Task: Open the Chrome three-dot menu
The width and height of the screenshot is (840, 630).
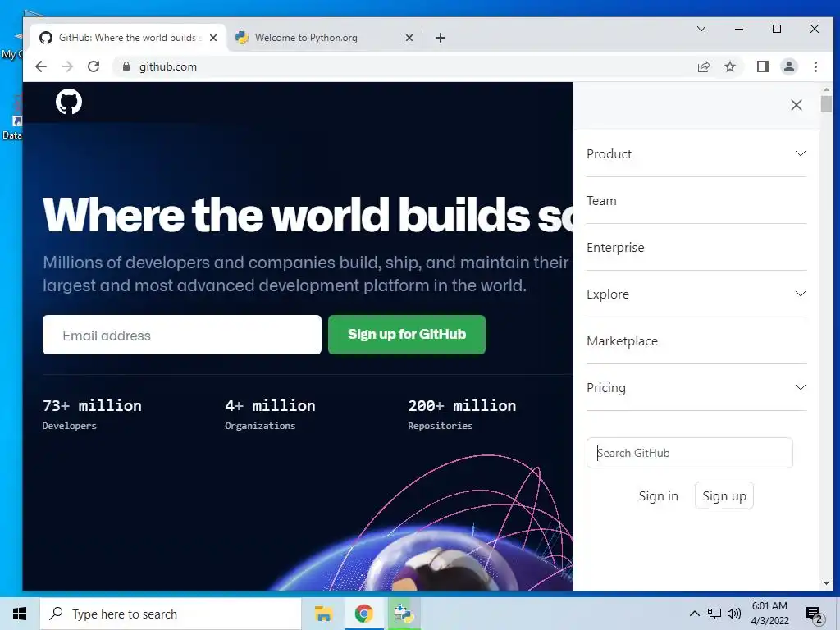Action: pyautogui.click(x=815, y=66)
